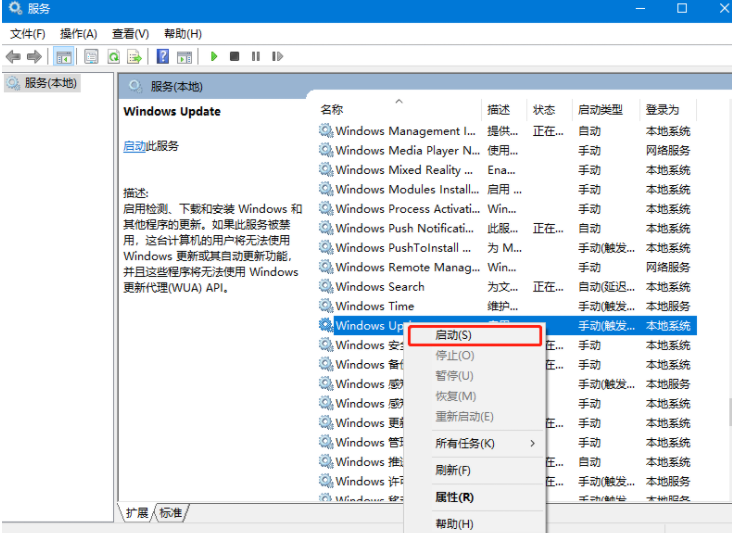Click the toolbar Refresh icon
Screen dimensions: 732x533
(113, 57)
